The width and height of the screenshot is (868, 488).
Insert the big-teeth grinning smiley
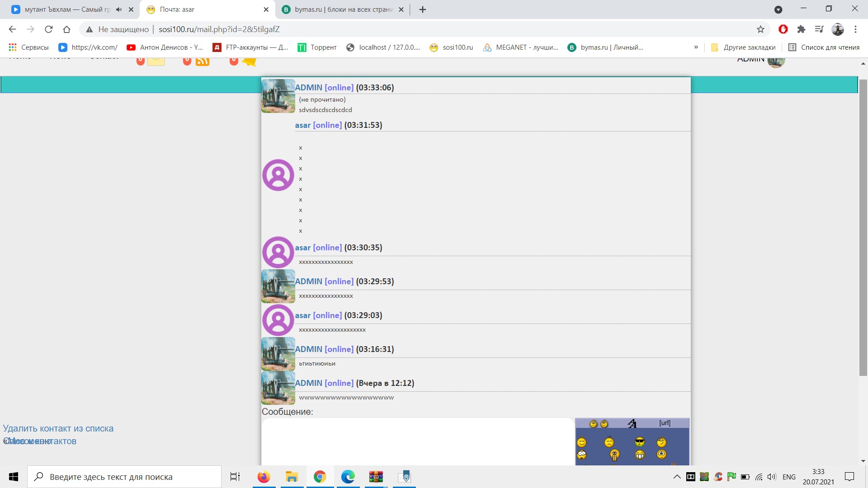[x=639, y=455]
